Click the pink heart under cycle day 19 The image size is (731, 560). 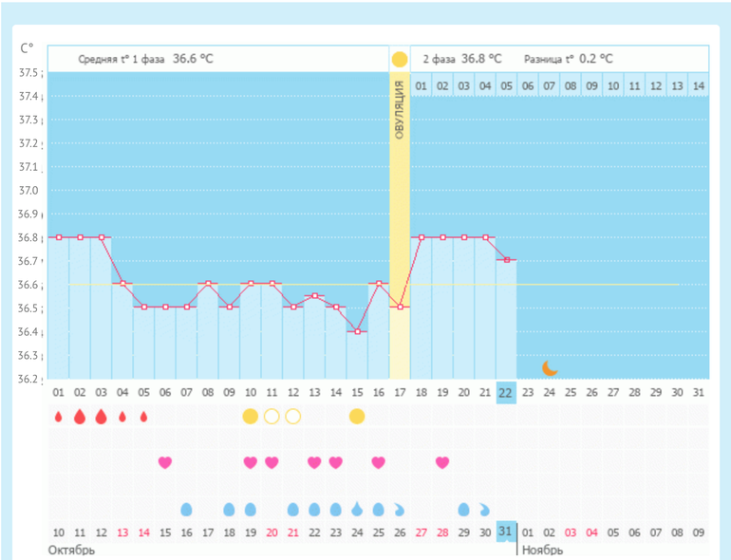[442, 462]
